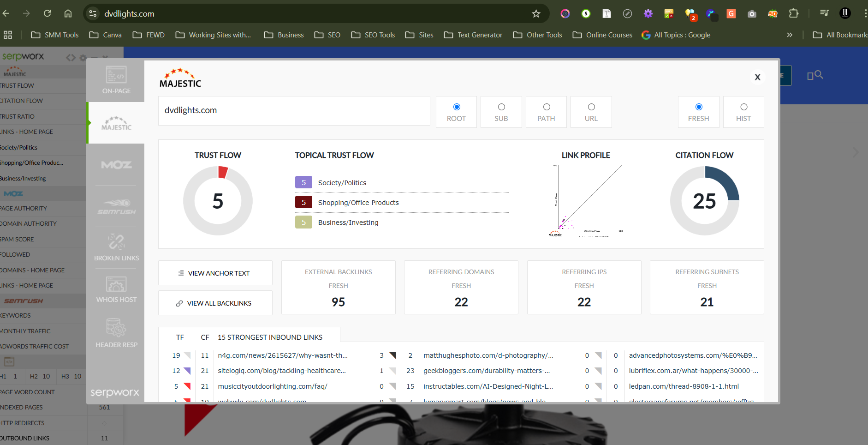Select the FRESH index radio option
Screen dimensions: 868x445
click(x=699, y=107)
